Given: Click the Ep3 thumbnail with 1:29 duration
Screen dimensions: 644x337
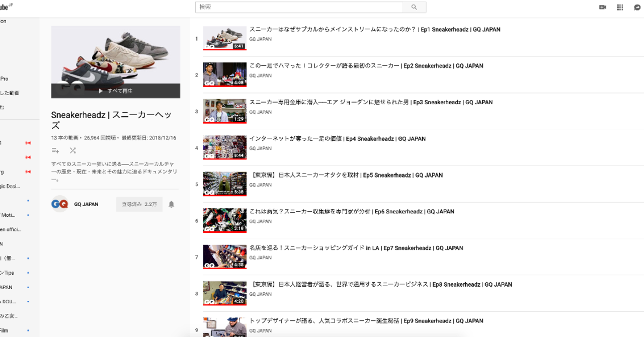Looking at the screenshot, I should pos(225,111).
